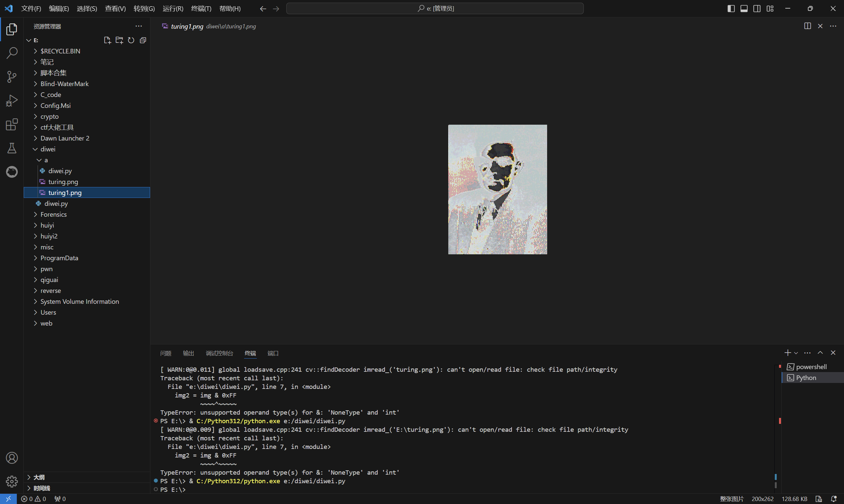Click the 整张图片 zoom status item
The height and width of the screenshot is (504, 844).
coord(732,499)
